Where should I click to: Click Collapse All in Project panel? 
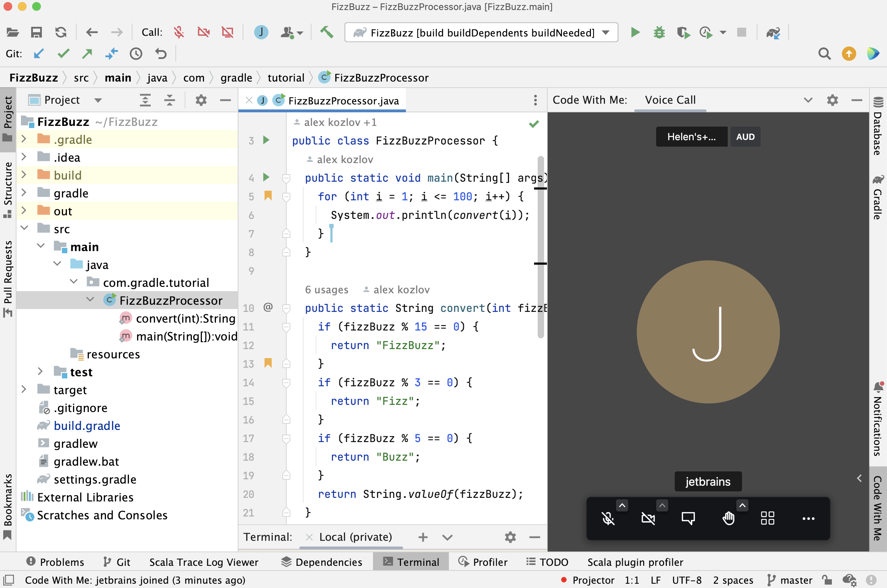(x=170, y=100)
